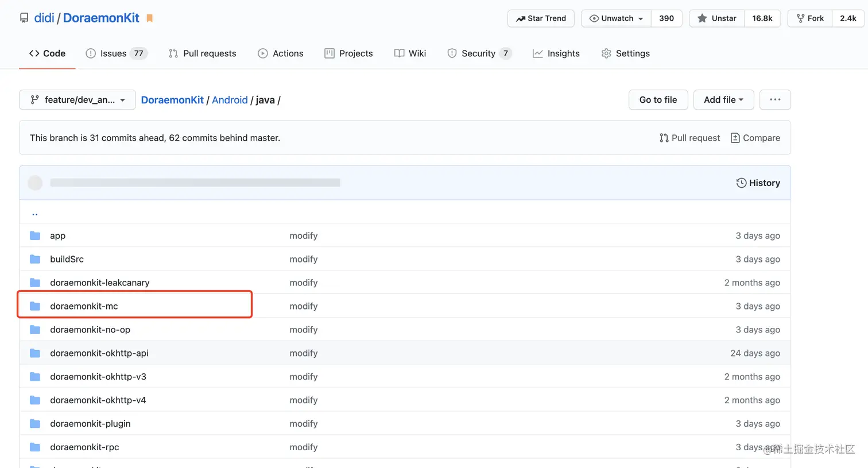Click the Projects board icon
Viewport: 868px width, 468px height.
(x=330, y=53)
